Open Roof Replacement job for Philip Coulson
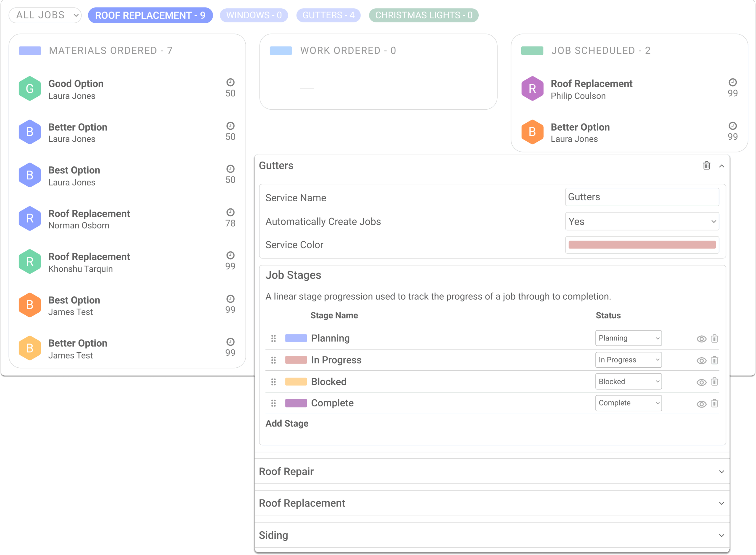The image size is (756, 555). [x=629, y=89]
